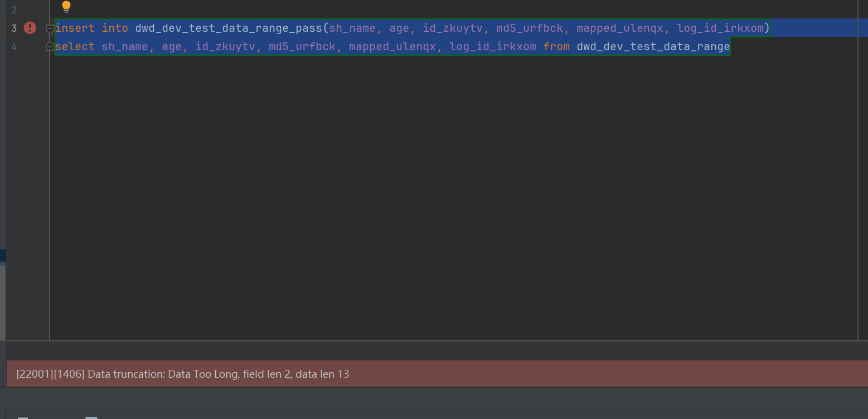Click the "into" keyword on line 3
The width and height of the screenshot is (868, 419).
click(x=115, y=28)
